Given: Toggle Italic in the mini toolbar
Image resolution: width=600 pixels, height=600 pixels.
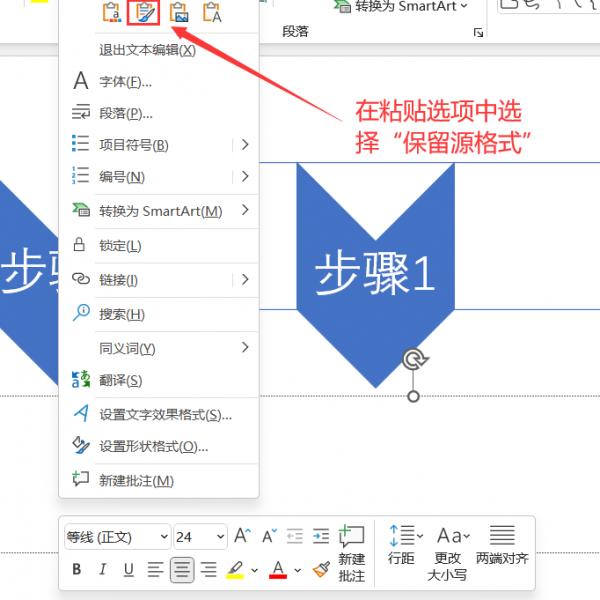Looking at the screenshot, I should pos(103,569).
